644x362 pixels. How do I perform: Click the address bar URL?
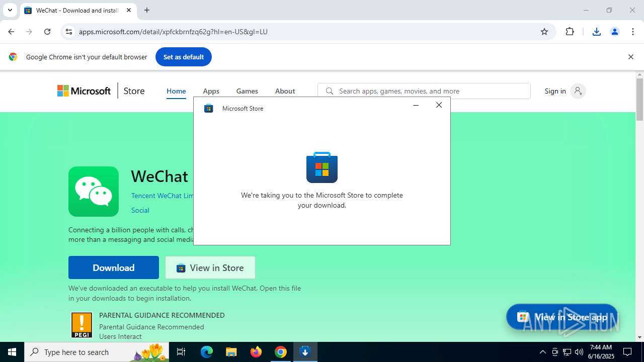tap(173, 32)
